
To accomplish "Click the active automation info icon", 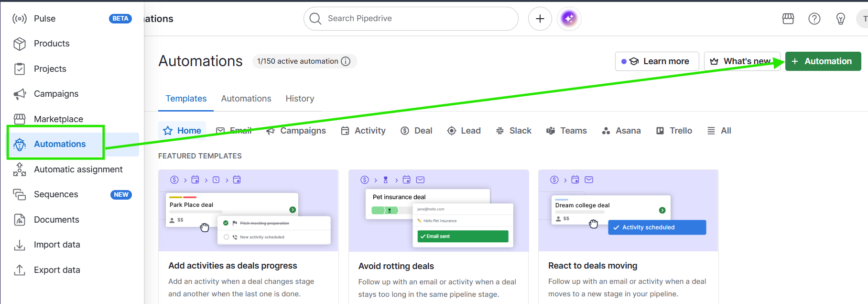I will [346, 61].
